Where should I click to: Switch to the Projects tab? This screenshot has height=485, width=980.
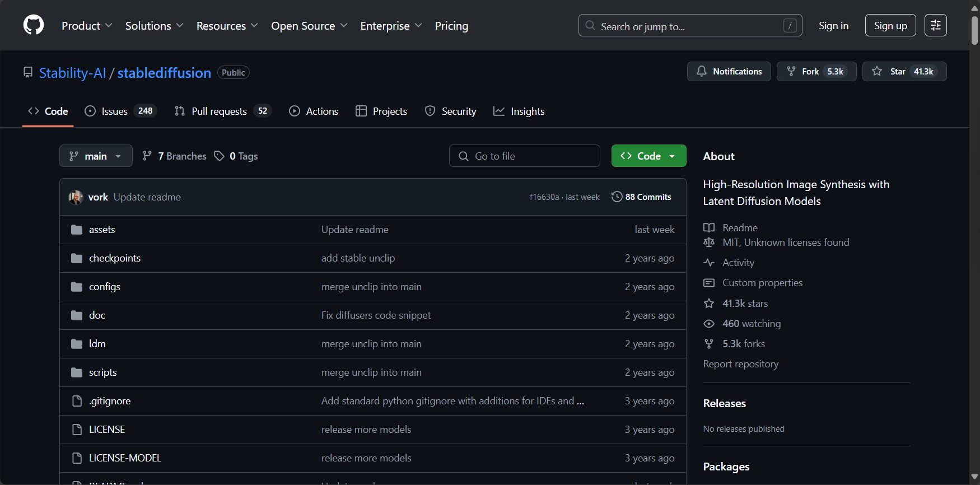point(381,111)
